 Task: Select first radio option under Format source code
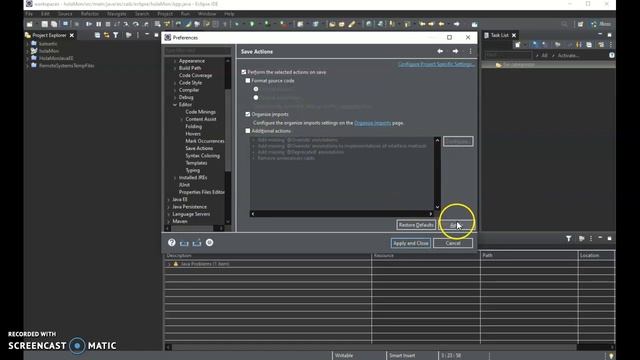256,89
